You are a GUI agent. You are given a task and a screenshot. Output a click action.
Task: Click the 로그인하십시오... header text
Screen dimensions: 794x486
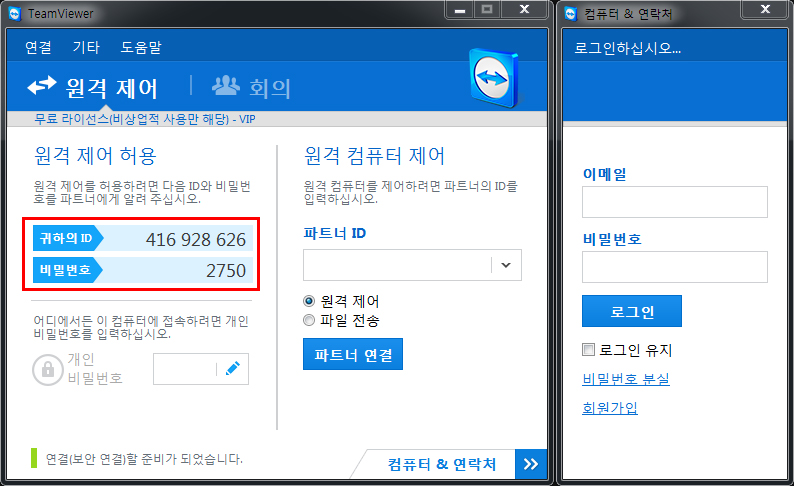pyautogui.click(x=627, y=48)
